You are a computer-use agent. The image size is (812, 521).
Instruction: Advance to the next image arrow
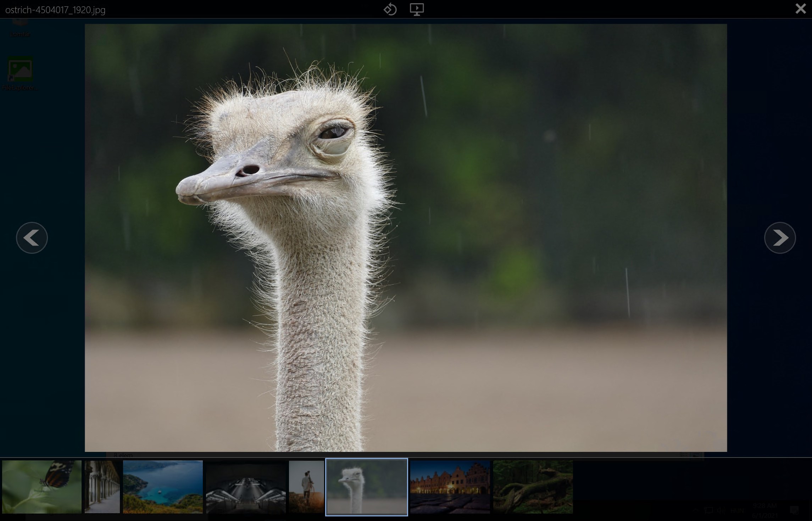[780, 238]
